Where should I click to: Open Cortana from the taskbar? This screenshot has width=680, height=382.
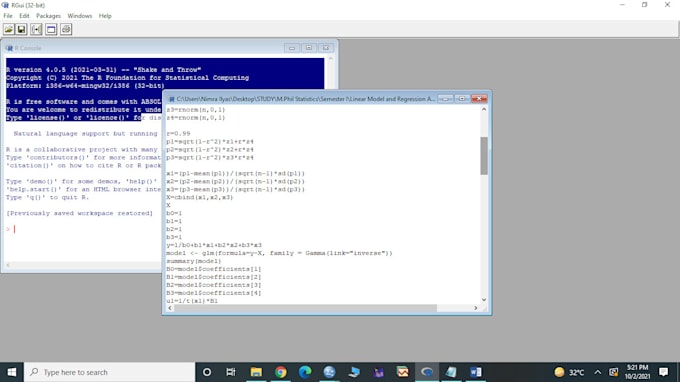pyautogui.click(x=207, y=372)
